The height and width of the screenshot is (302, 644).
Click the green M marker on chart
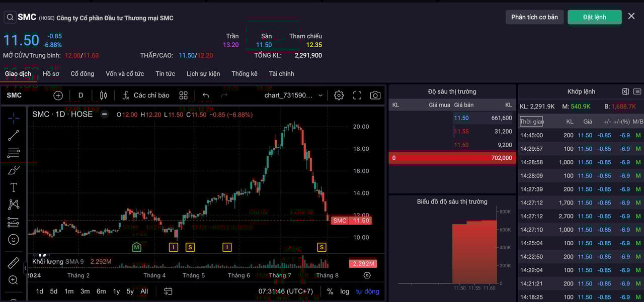pyautogui.click(x=137, y=247)
